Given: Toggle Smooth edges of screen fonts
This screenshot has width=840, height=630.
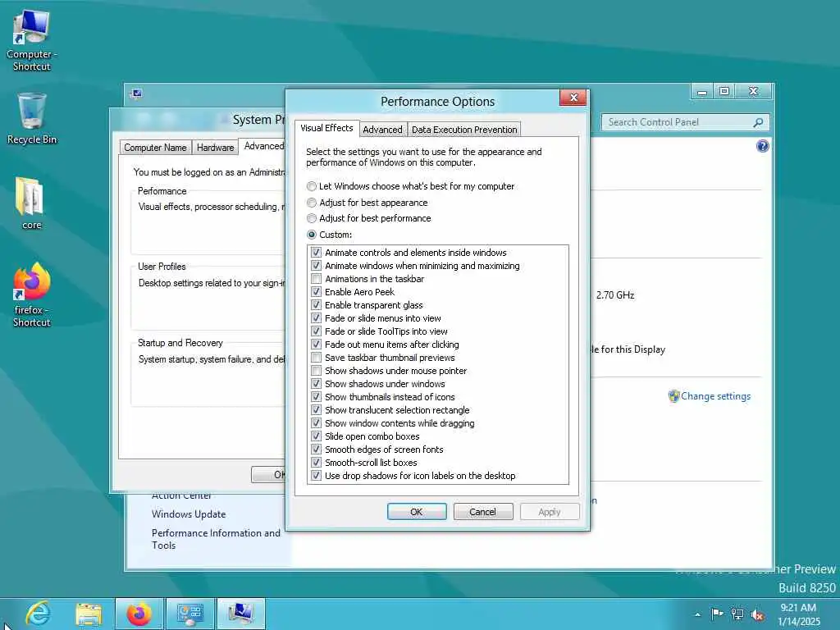Looking at the screenshot, I should pyautogui.click(x=316, y=450).
